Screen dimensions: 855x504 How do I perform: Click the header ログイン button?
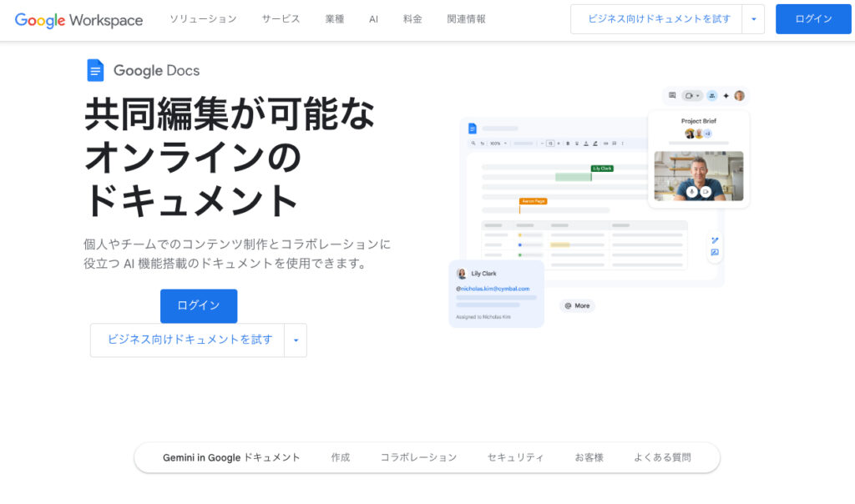coord(813,19)
